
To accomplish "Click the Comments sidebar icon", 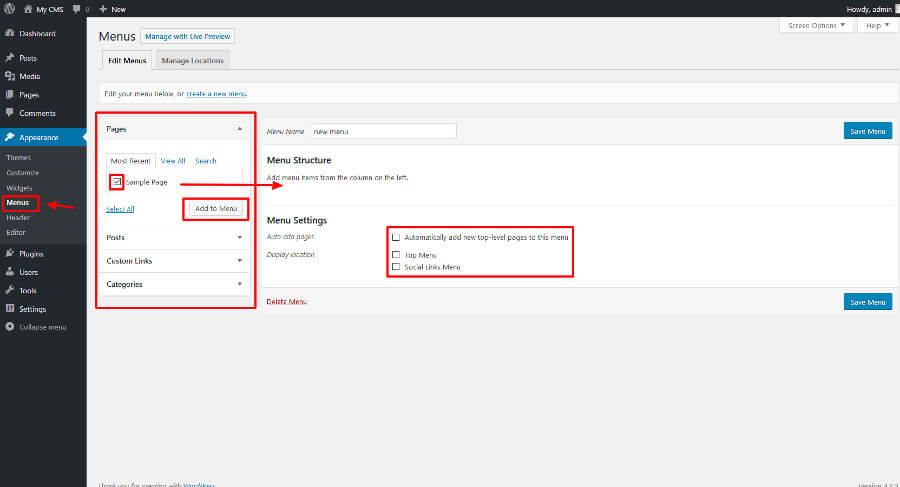I will click(9, 113).
